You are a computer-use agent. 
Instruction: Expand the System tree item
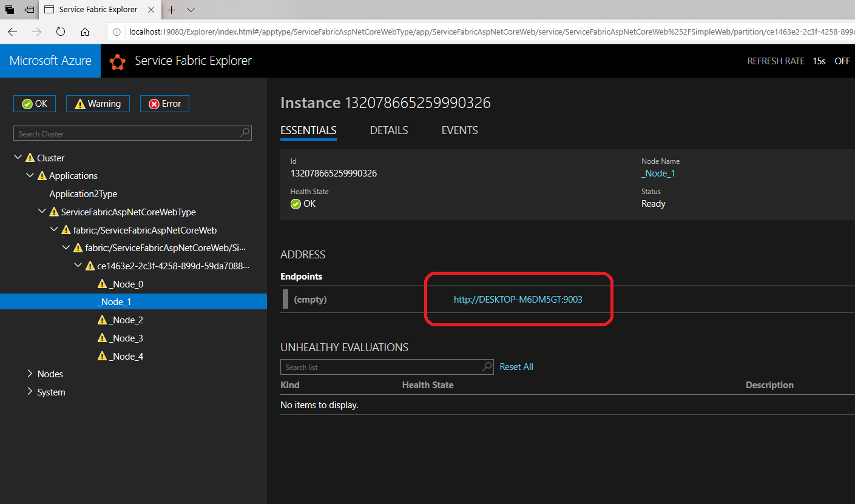(x=30, y=392)
